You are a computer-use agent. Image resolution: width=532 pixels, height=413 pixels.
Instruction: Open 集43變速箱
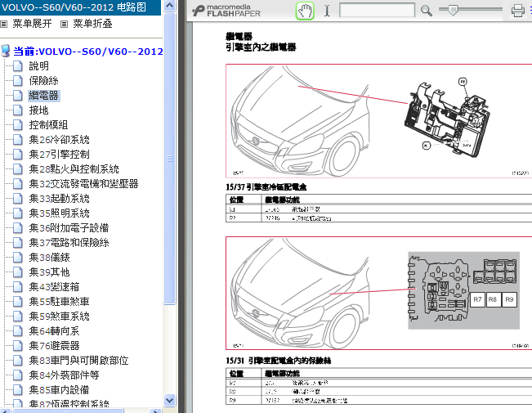54,287
